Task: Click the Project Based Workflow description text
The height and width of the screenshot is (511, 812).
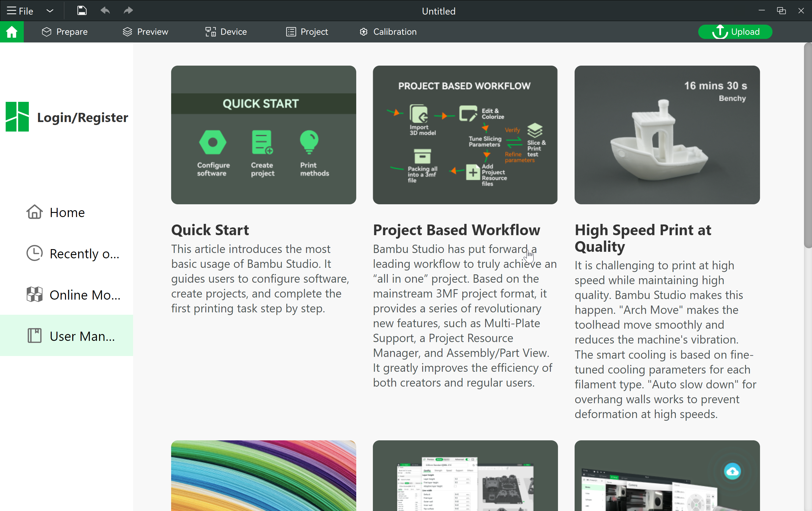Action: (x=465, y=316)
